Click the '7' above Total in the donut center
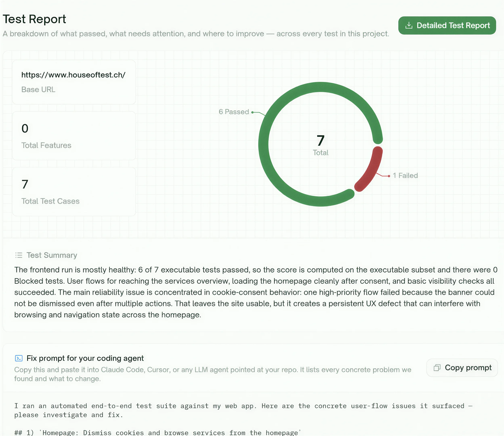 pos(321,140)
